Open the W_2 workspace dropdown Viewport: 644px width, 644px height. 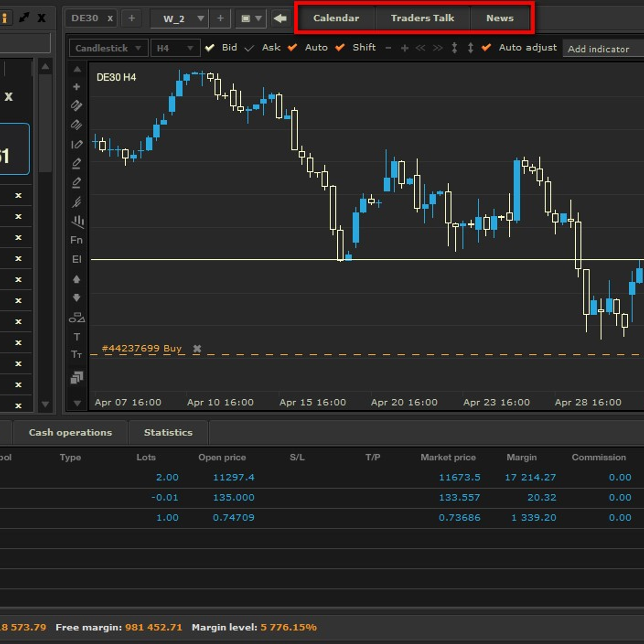[x=179, y=19]
